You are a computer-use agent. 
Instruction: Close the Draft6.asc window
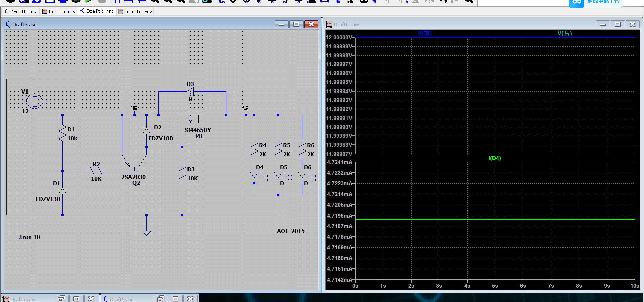tap(311, 24)
